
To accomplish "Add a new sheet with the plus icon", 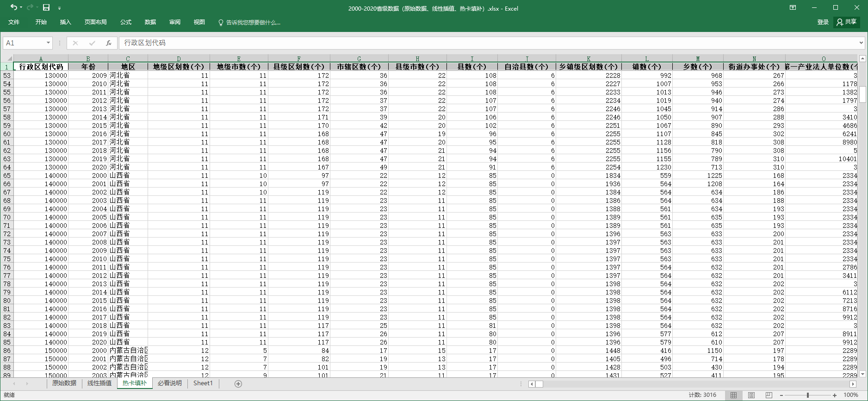I will (238, 384).
